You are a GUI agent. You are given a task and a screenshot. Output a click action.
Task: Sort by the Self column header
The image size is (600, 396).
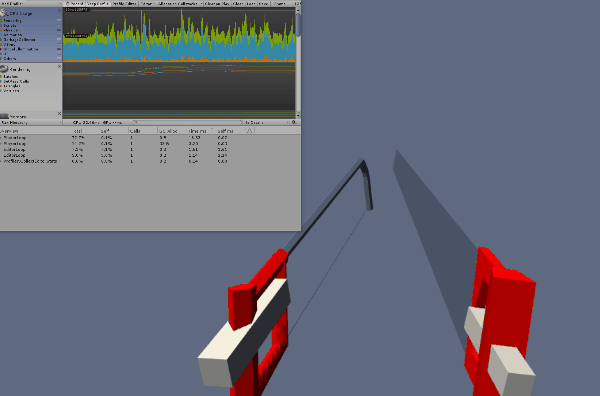click(x=114, y=131)
